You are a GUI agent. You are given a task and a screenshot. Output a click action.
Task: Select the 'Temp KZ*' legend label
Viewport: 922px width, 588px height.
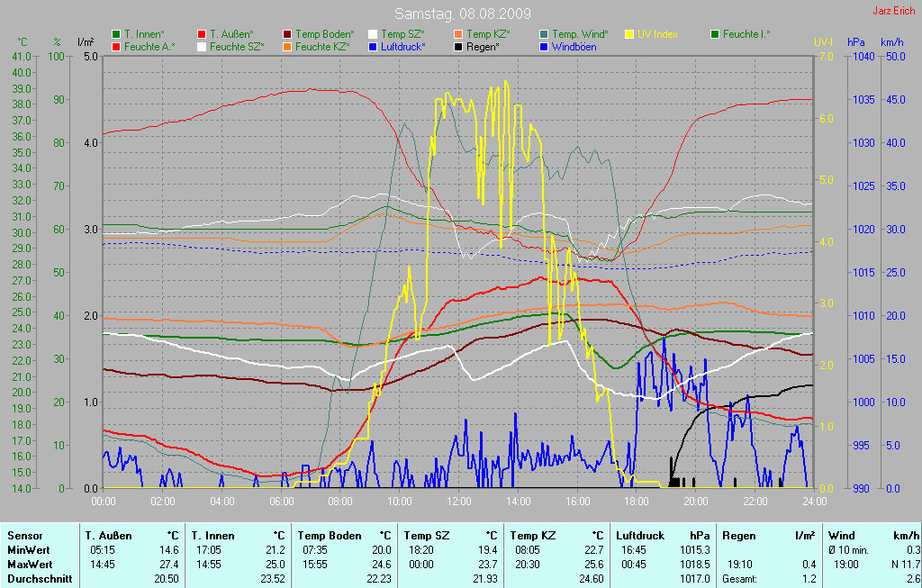(489, 35)
